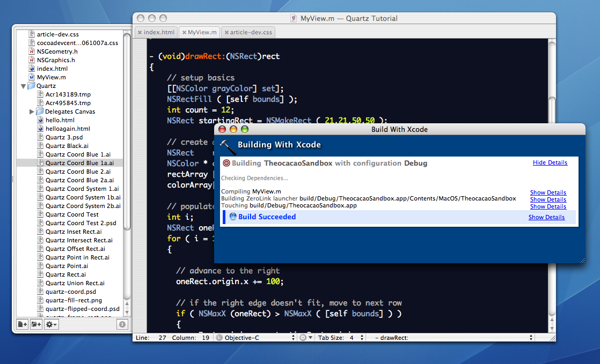Click the 'oneRect.origin.x += 100;' line
Viewport: 600px width, 364px height.
coord(230,281)
